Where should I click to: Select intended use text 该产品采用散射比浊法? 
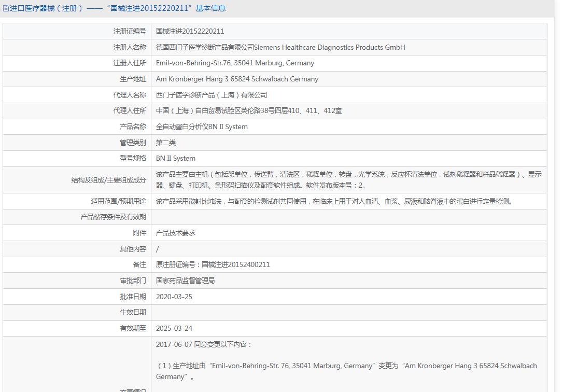click(334, 201)
